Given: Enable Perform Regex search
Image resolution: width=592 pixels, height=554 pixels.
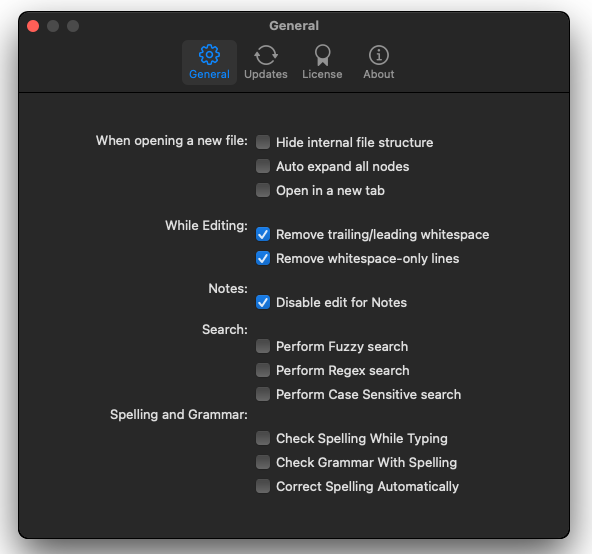Looking at the screenshot, I should click(x=263, y=370).
